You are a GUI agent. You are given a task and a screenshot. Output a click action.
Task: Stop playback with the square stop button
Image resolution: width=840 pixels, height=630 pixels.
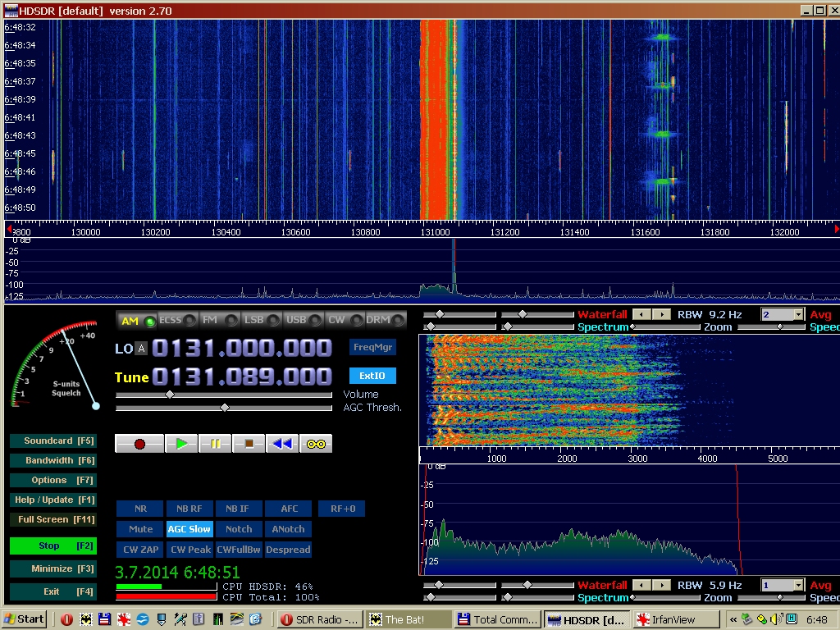pyautogui.click(x=249, y=444)
